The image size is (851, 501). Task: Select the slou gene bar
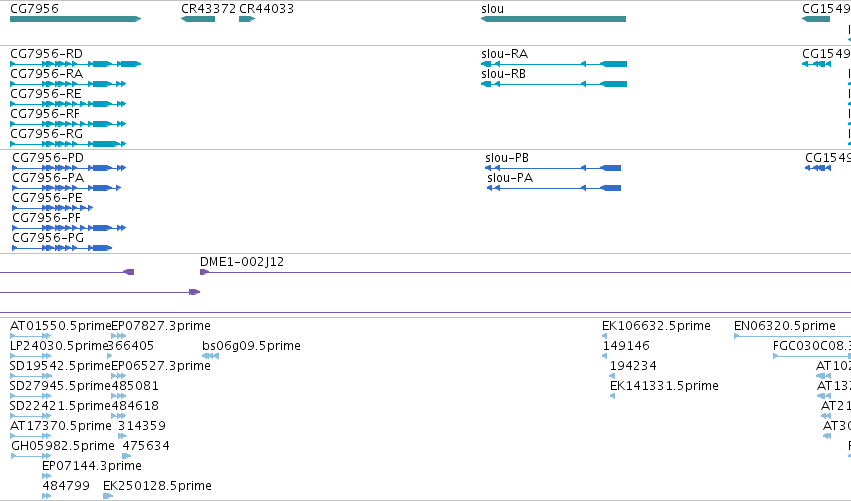point(553,19)
